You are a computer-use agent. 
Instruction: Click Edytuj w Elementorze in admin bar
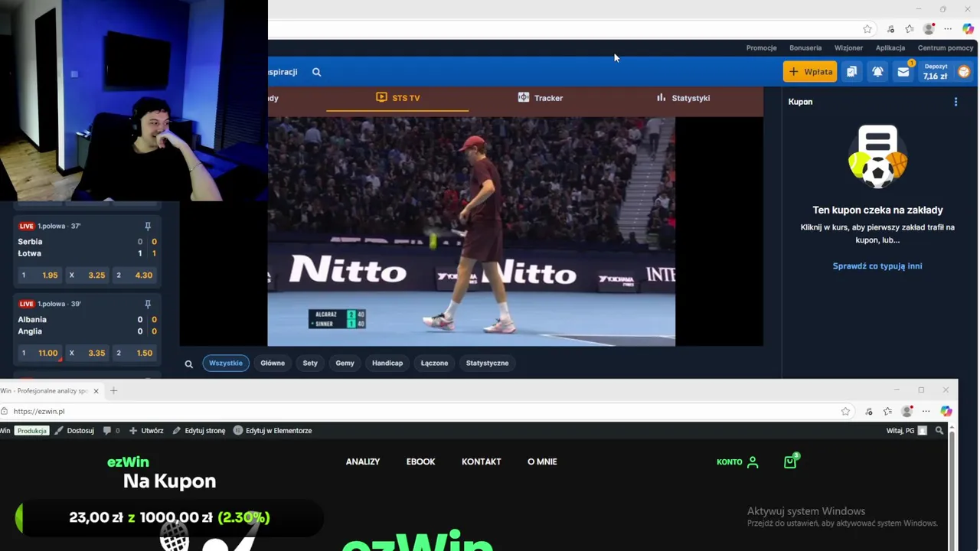click(272, 431)
